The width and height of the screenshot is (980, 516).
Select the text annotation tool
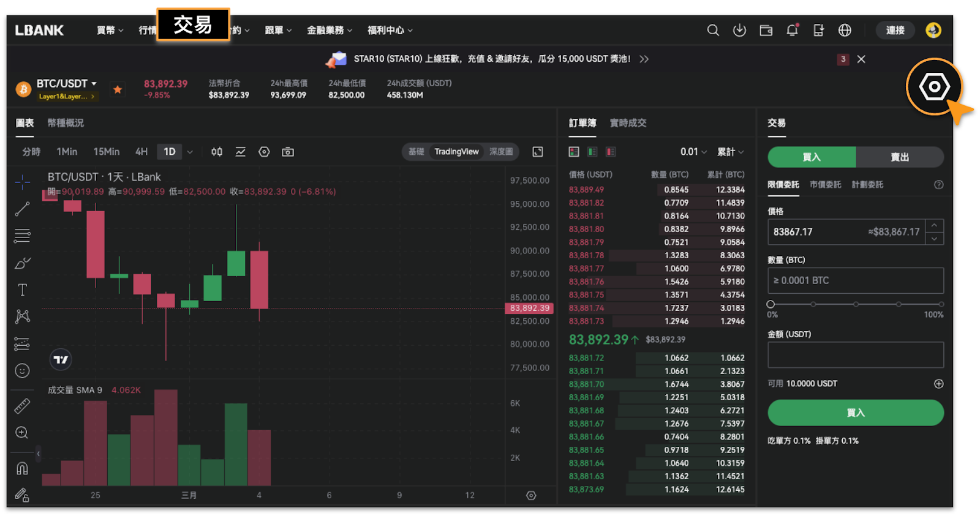tap(23, 290)
